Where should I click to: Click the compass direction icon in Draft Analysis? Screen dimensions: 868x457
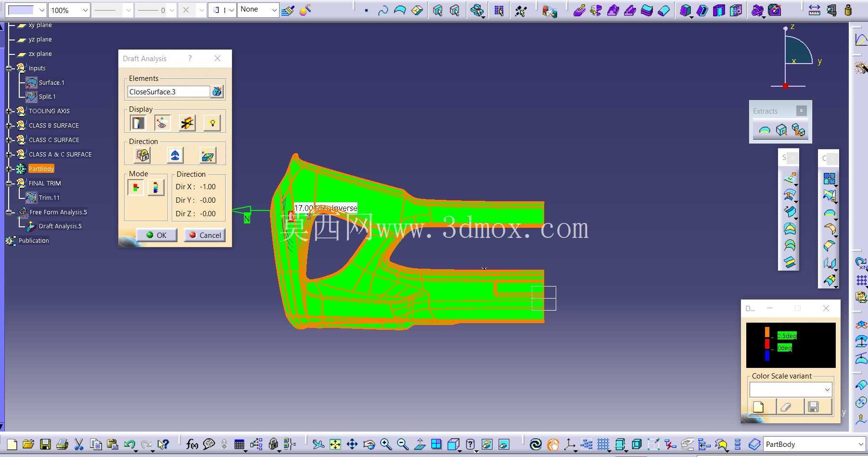175,155
